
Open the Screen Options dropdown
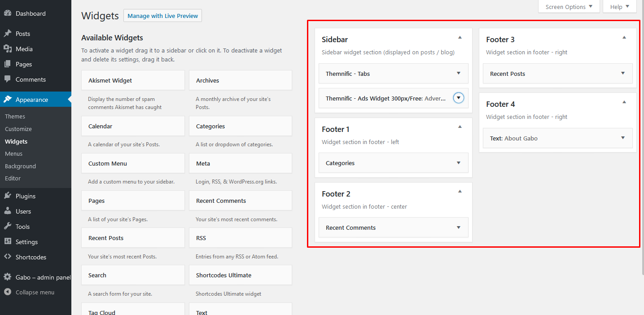pos(569,7)
